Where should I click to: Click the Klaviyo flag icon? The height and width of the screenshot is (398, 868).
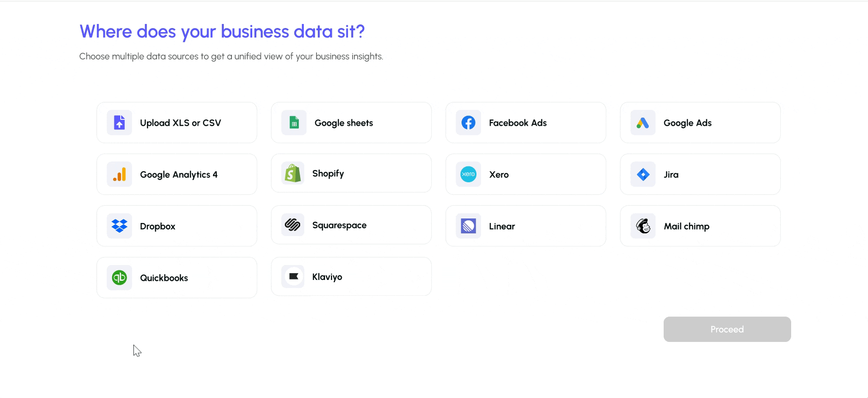(293, 276)
